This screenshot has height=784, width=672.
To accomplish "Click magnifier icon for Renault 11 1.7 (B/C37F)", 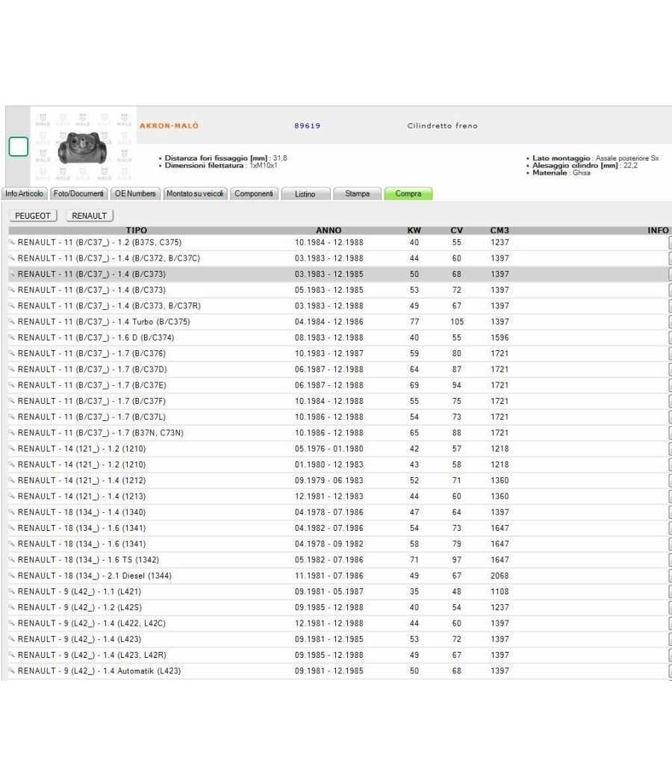I will point(11,401).
